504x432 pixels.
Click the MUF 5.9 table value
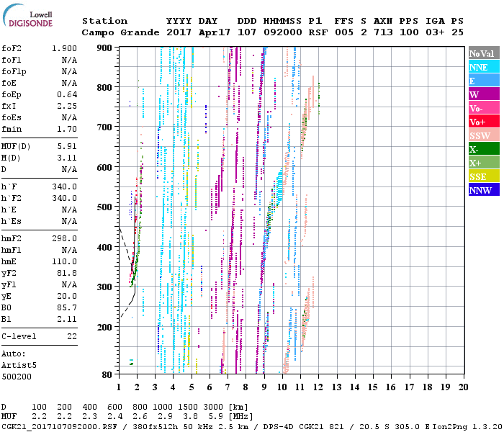click(216, 417)
